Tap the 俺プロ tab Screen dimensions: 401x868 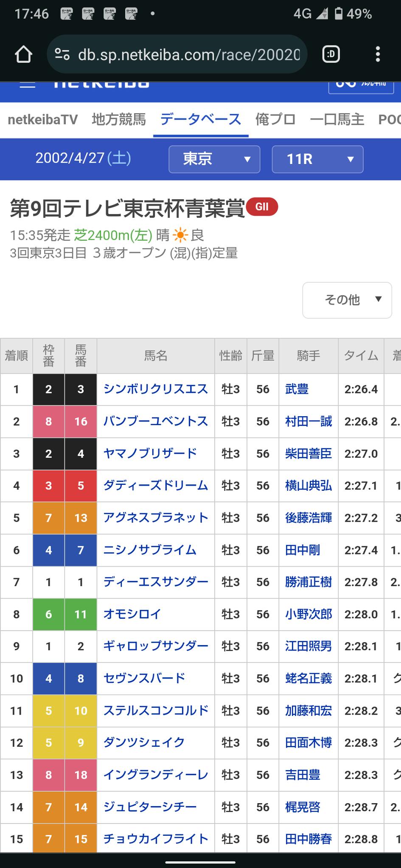(275, 120)
